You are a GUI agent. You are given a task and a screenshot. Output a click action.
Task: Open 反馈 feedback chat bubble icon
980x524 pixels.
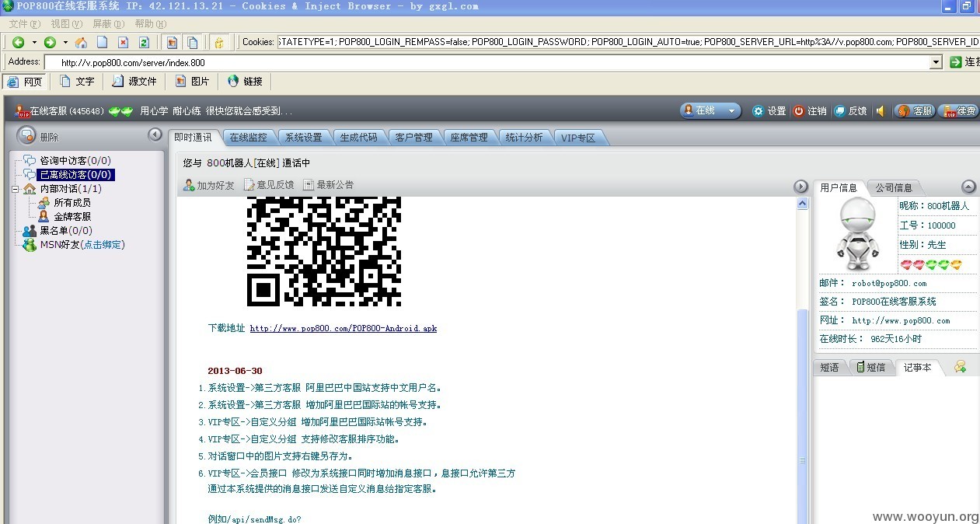point(840,111)
